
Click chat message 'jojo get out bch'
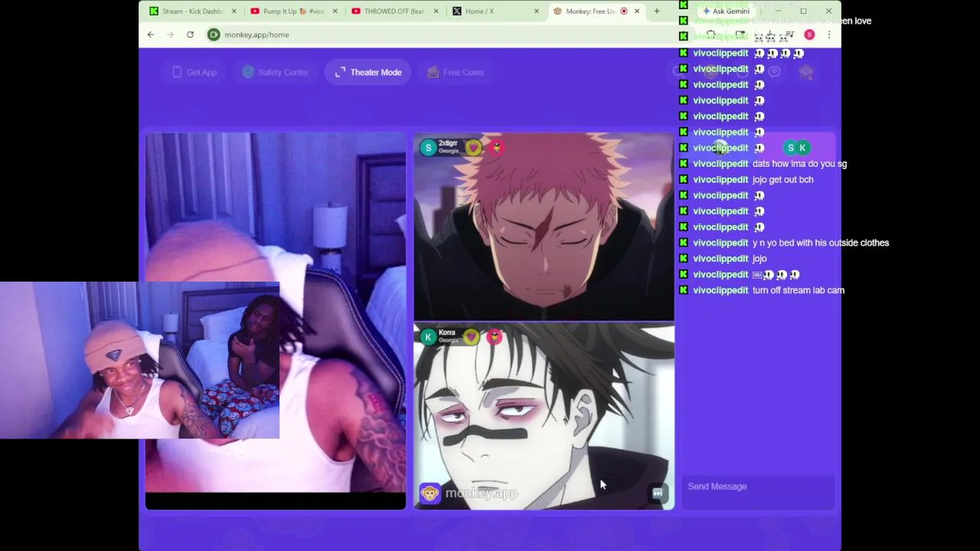pos(782,180)
